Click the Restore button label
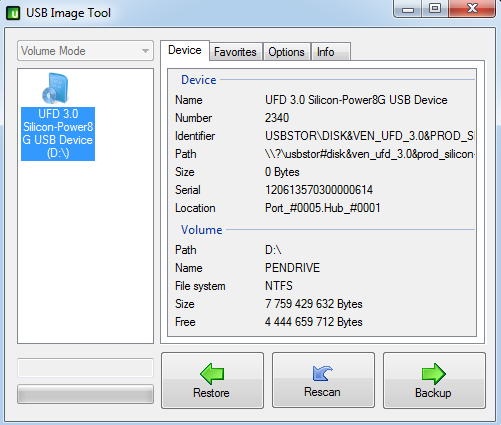501x425 pixels. 211,393
